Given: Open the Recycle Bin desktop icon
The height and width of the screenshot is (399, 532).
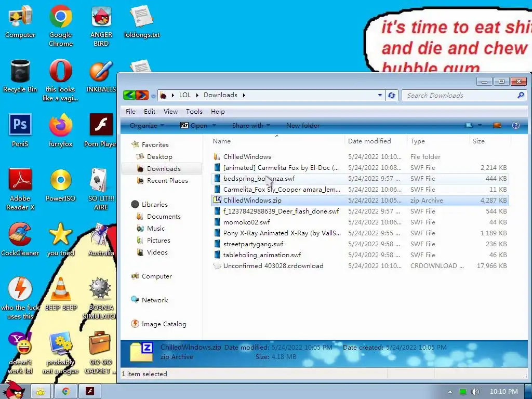Looking at the screenshot, I should pyautogui.click(x=20, y=76).
